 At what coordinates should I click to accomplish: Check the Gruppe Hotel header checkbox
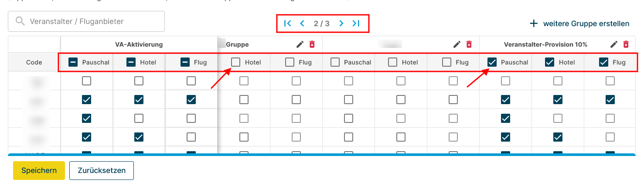pyautogui.click(x=235, y=62)
